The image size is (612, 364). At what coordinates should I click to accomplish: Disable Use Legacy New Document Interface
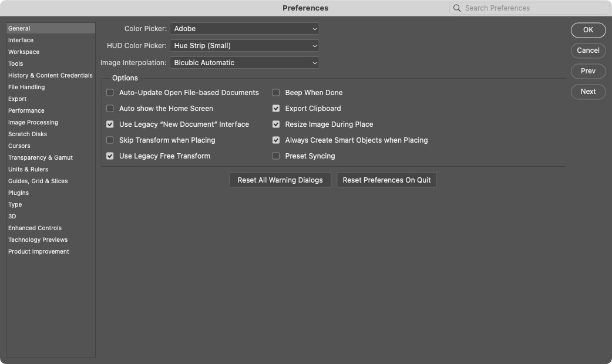tap(109, 124)
